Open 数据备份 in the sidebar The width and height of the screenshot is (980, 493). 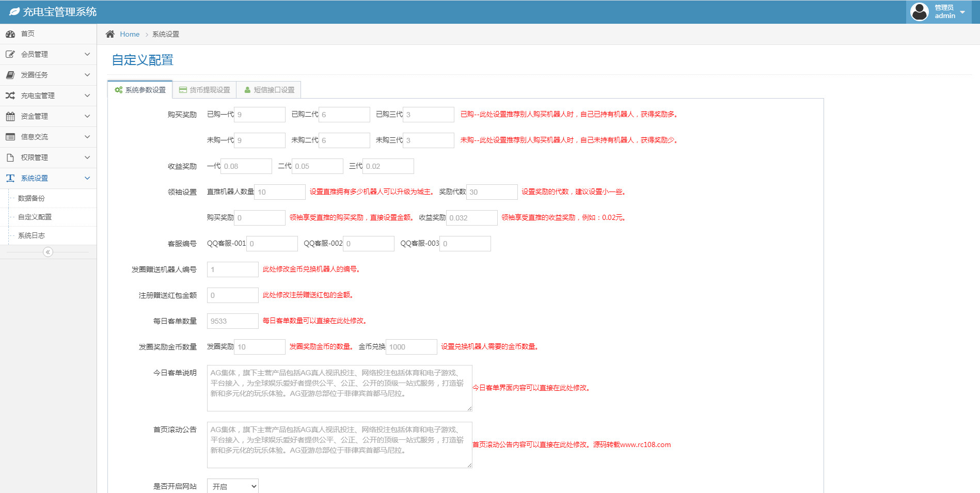[x=31, y=198]
